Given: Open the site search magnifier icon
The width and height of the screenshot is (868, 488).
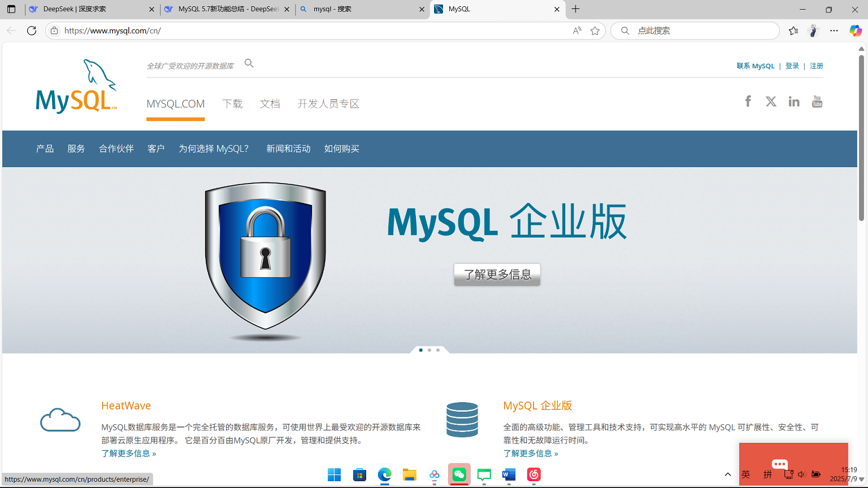Looking at the screenshot, I should 249,63.
